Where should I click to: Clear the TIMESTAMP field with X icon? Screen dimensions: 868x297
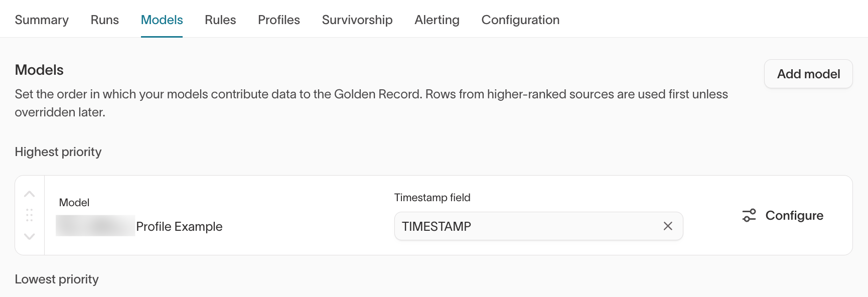pyautogui.click(x=668, y=226)
